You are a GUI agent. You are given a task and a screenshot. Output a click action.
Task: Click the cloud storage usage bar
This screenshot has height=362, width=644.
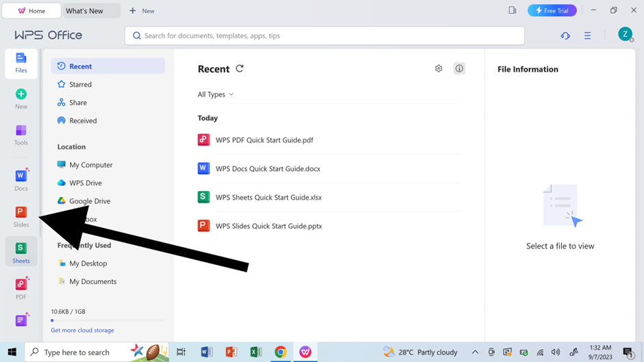click(x=108, y=320)
